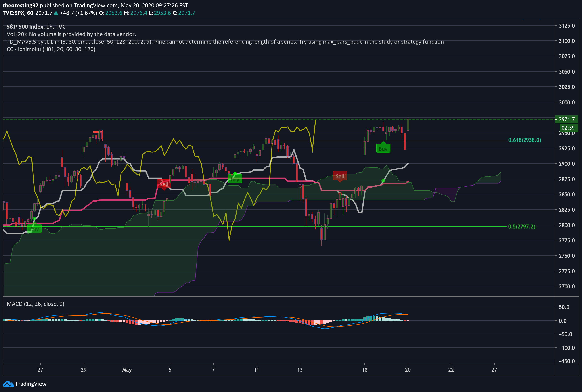
Task: Click the May label on the time axis
Action: (127, 370)
